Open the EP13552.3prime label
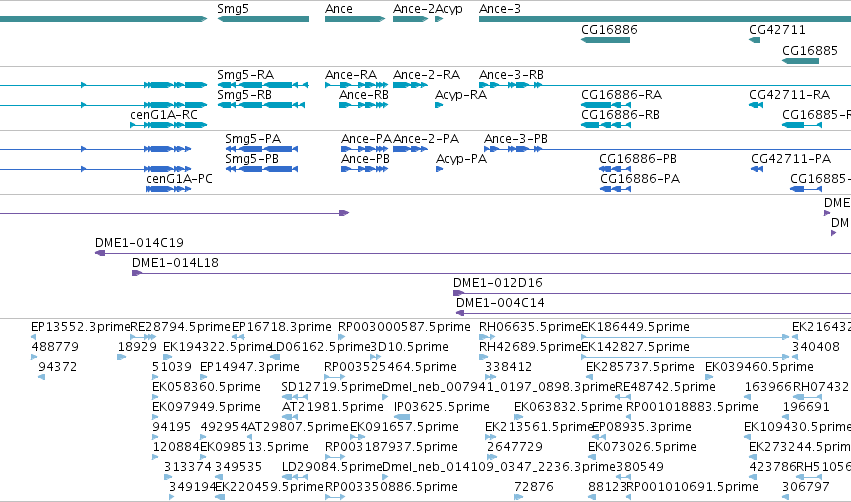 point(81,327)
